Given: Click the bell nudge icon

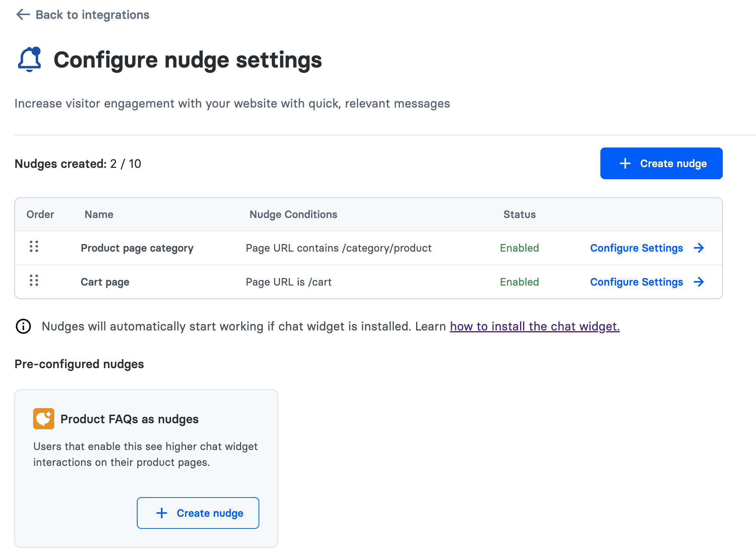Looking at the screenshot, I should (29, 60).
